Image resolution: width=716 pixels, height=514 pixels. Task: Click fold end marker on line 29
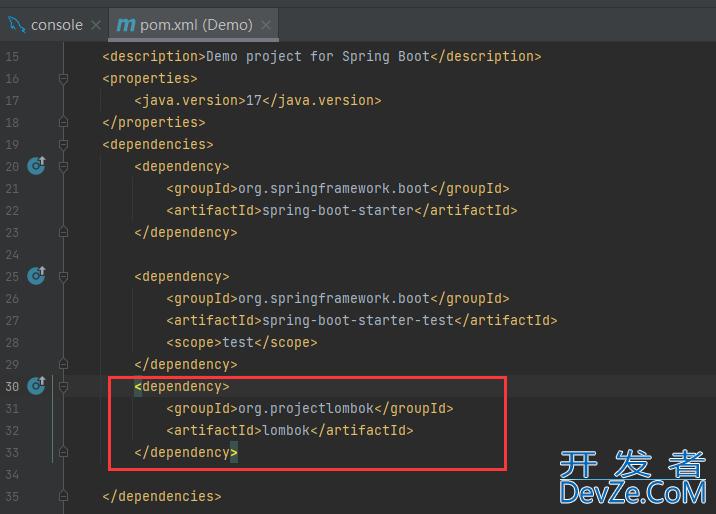point(63,364)
